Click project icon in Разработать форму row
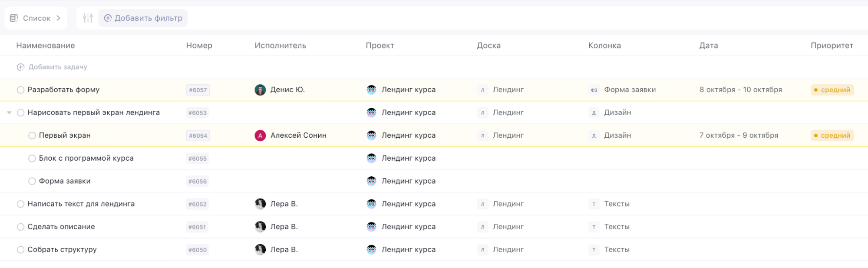The image size is (868, 268). tap(371, 90)
